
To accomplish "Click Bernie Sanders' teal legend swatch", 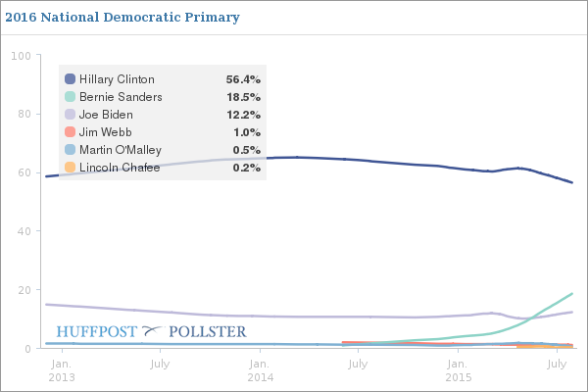I will pyautogui.click(x=71, y=97).
